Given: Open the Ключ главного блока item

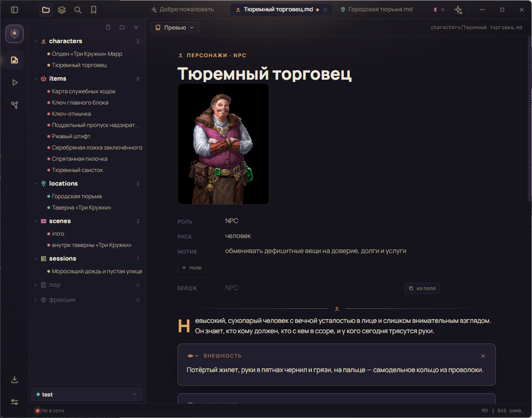Looking at the screenshot, I should 80,103.
